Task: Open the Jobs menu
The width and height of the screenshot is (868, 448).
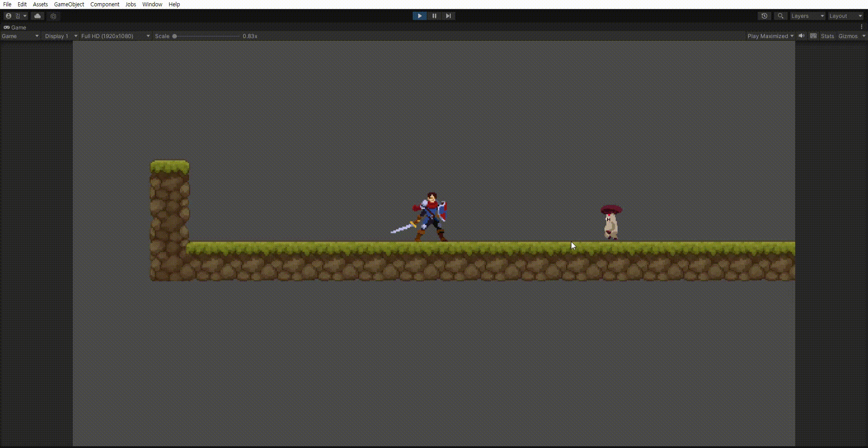Action: (x=131, y=5)
